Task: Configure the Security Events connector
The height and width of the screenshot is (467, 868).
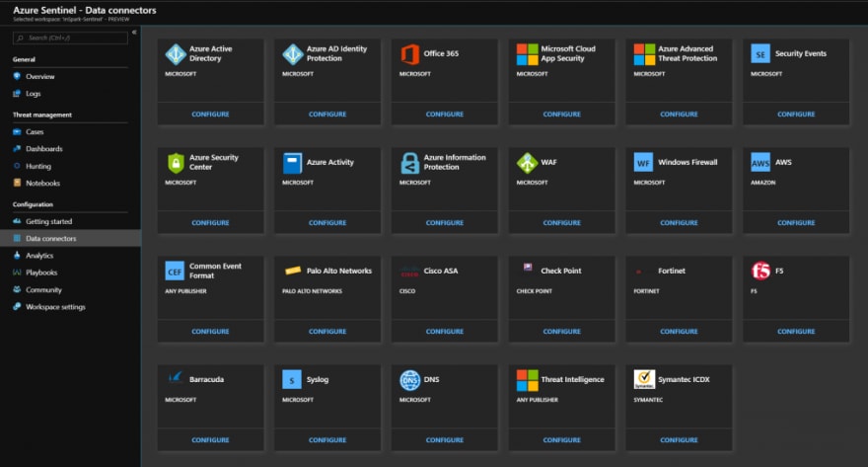Action: [x=795, y=115]
